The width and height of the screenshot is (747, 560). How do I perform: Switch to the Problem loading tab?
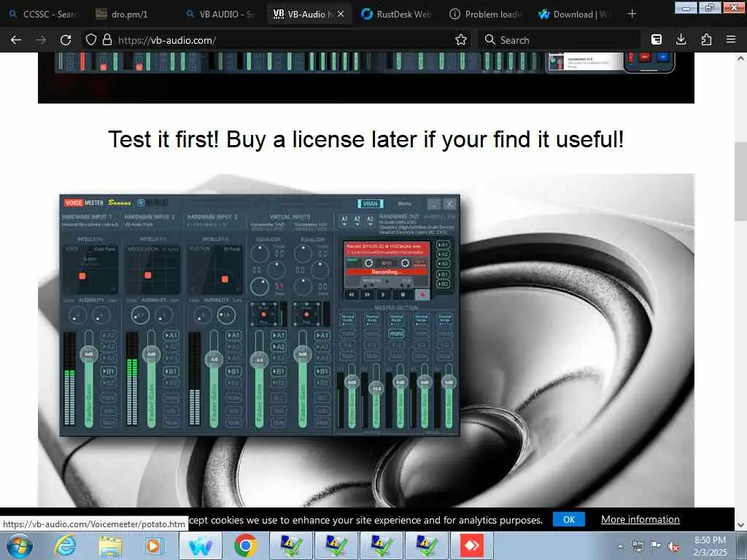pos(486,15)
